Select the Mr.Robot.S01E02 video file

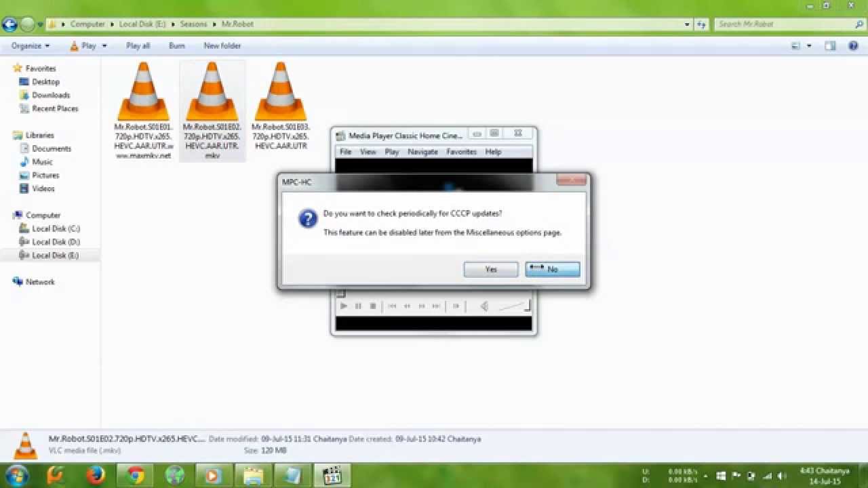[x=212, y=110]
